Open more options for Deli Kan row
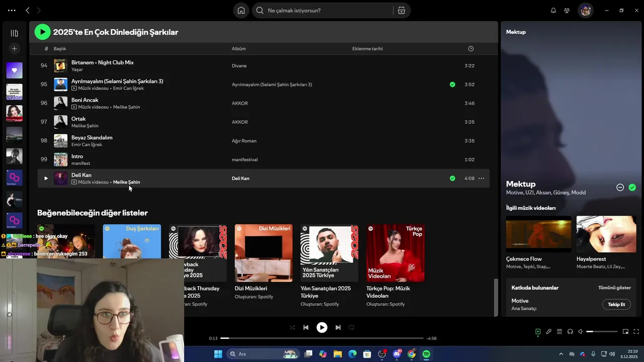The height and width of the screenshot is (362, 644). coord(481,178)
